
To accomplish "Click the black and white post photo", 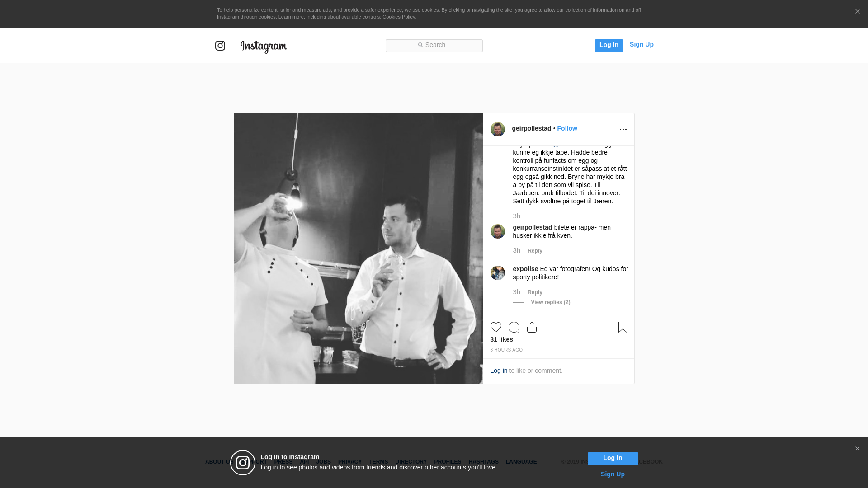I will click(358, 249).
